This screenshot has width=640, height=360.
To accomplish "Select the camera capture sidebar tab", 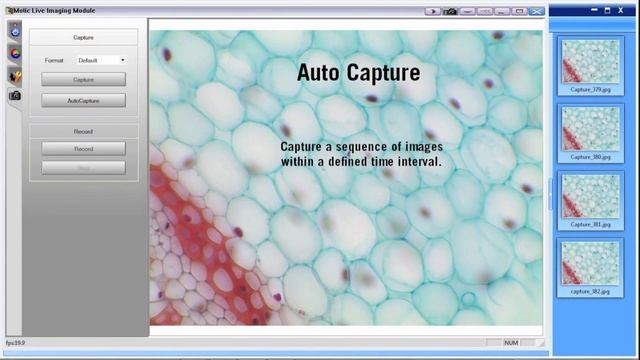I will click(15, 96).
